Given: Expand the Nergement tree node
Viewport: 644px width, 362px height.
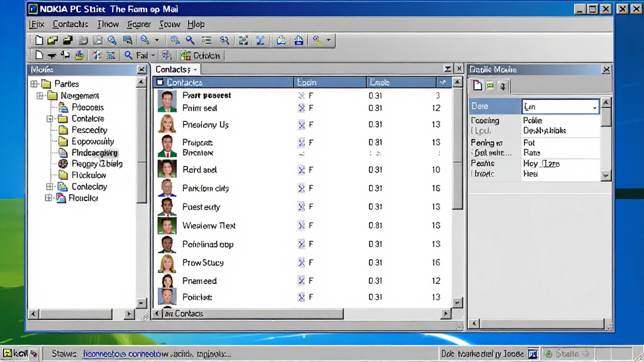Looking at the screenshot, I should [x=40, y=96].
